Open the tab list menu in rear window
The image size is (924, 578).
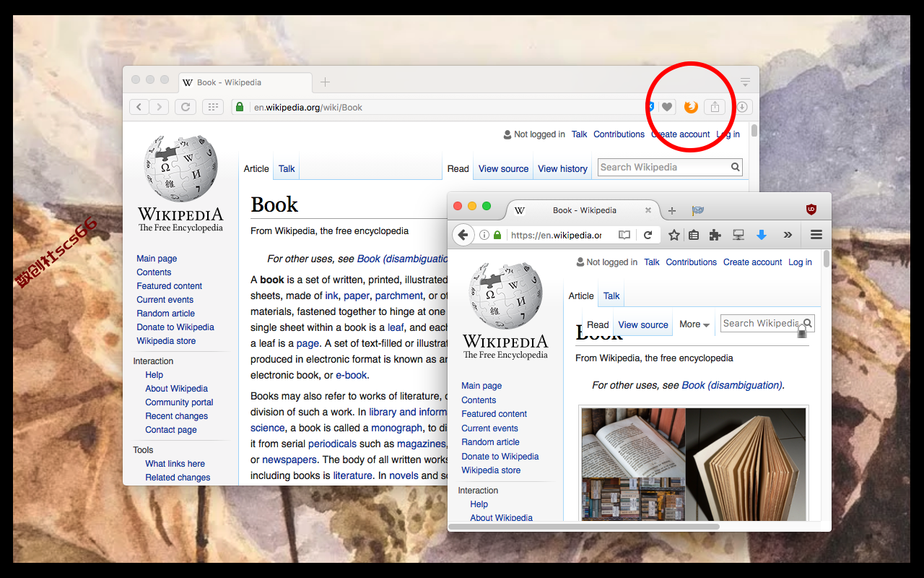click(745, 82)
